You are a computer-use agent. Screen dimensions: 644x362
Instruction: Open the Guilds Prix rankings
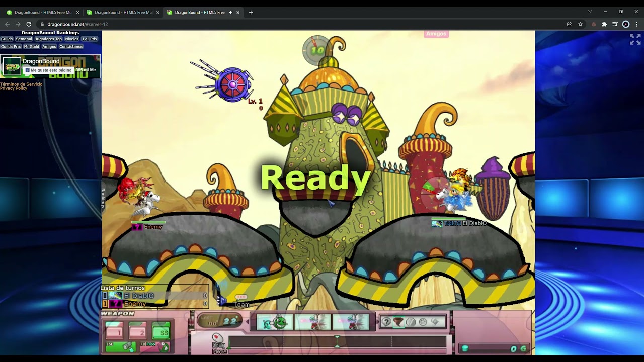point(11,47)
